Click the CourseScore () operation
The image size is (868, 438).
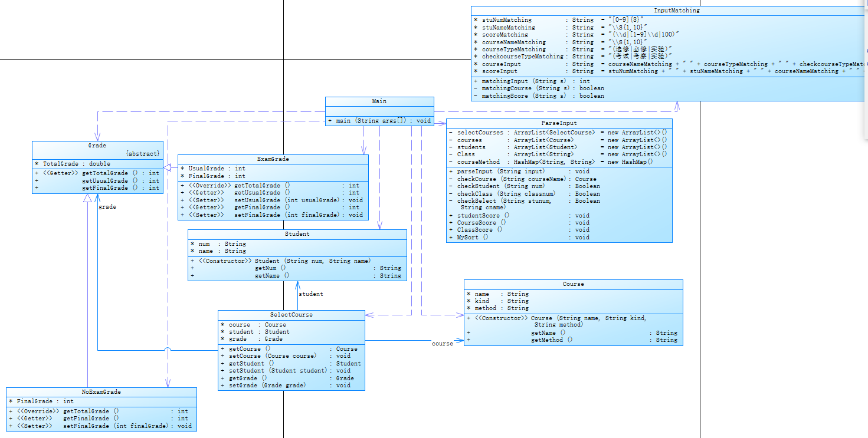coord(519,223)
